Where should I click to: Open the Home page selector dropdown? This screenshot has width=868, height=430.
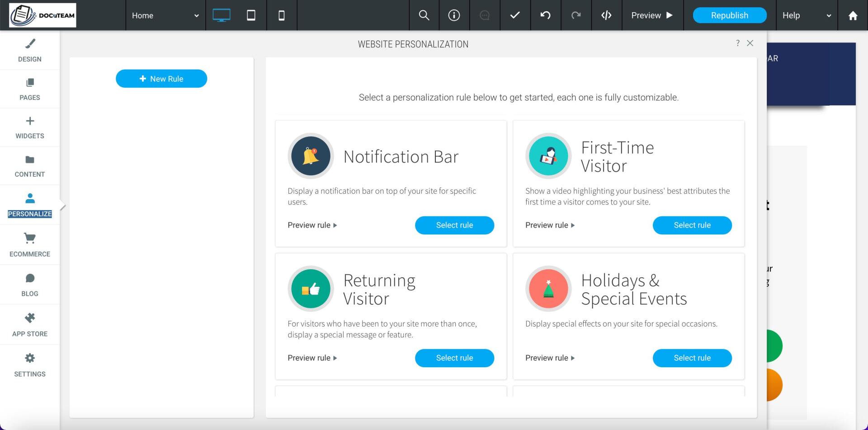coord(165,15)
